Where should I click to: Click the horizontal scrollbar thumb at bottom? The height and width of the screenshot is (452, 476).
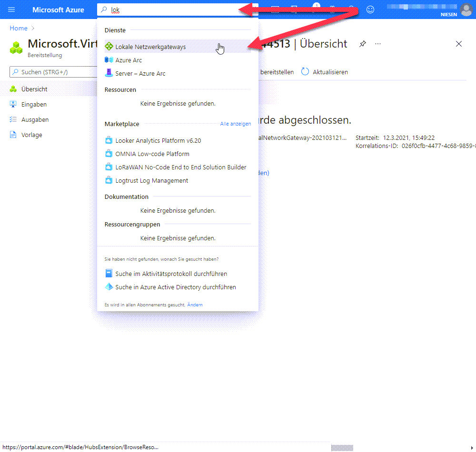[x=342, y=448]
